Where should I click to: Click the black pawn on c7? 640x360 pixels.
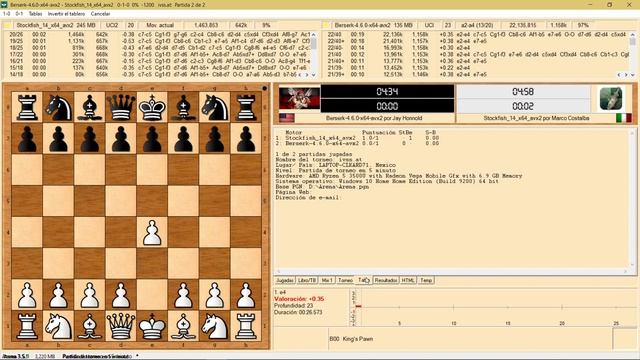tap(89, 139)
